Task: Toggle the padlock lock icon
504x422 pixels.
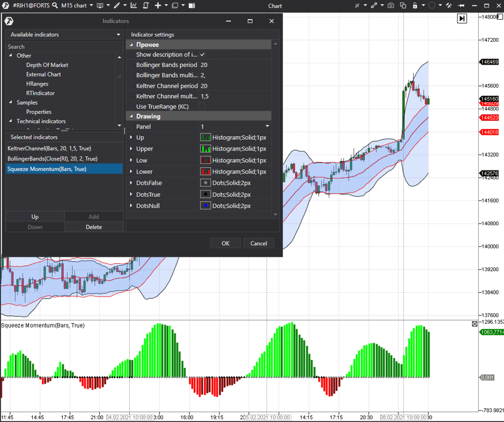Action: (x=415, y=5)
